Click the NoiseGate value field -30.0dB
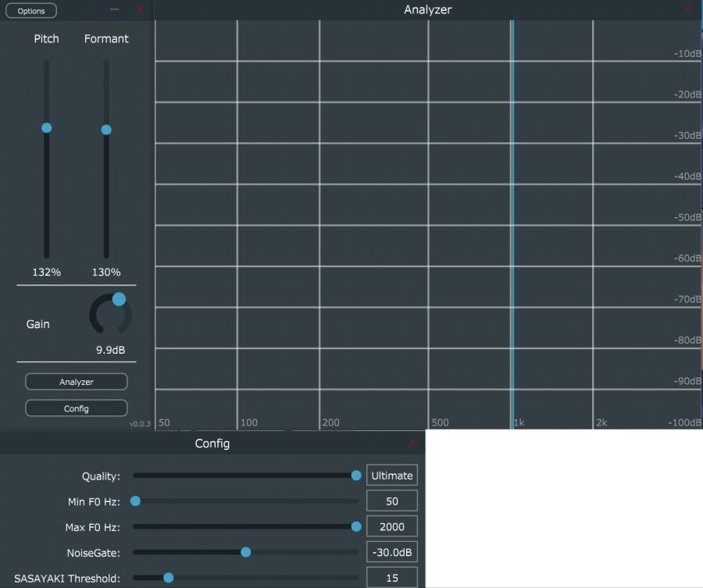This screenshot has width=703, height=588. point(392,552)
